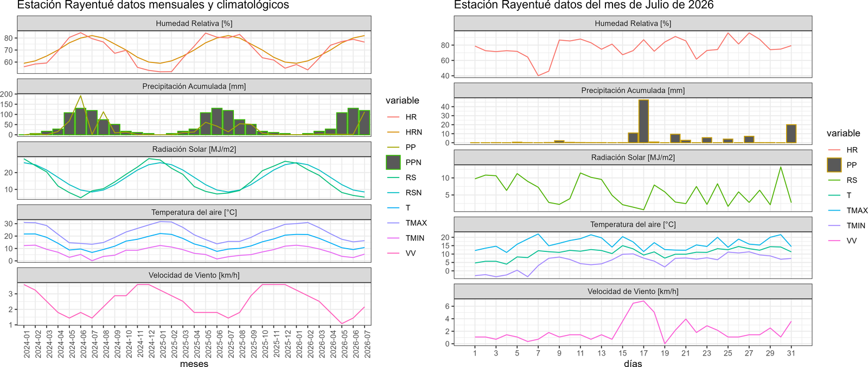Click the HR legend swatch in left chart
The height and width of the screenshot is (367, 868).
[393, 117]
